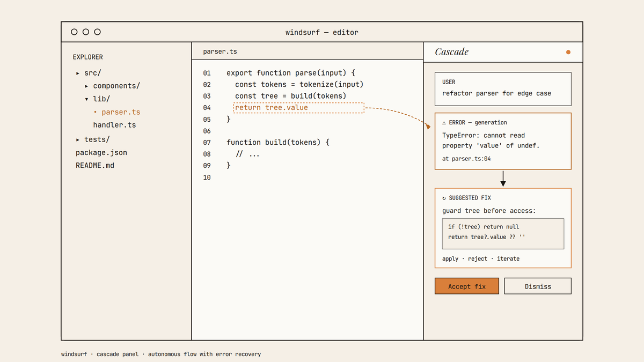Screen dimensions: 644x362
Task: Click 'reject' in the suggested fix
Action: 478,258
